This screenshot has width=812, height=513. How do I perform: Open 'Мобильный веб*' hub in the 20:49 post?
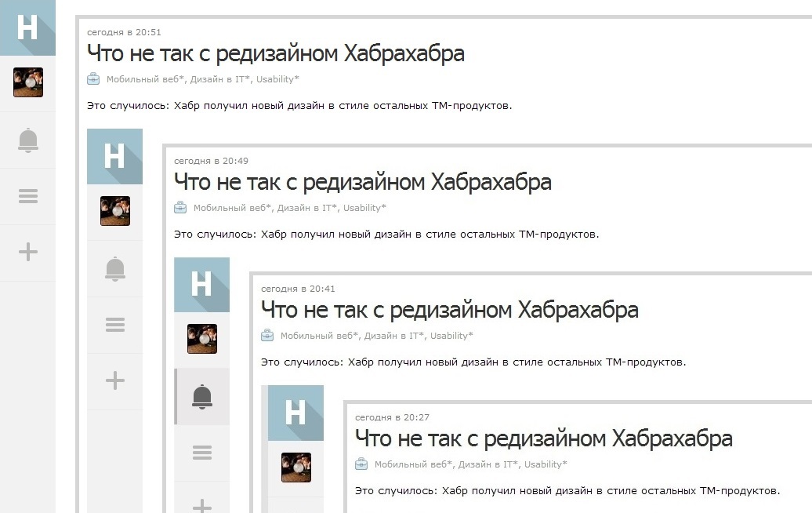[233, 208]
